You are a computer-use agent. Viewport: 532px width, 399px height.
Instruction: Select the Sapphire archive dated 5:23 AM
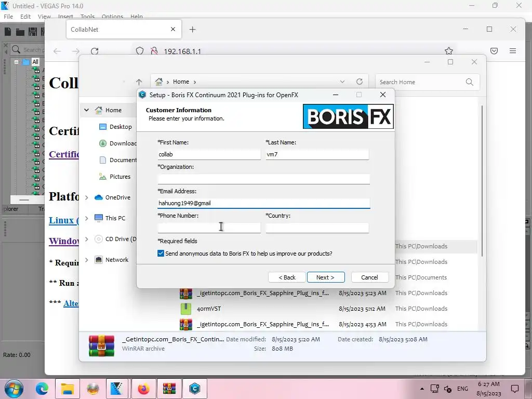262,293
